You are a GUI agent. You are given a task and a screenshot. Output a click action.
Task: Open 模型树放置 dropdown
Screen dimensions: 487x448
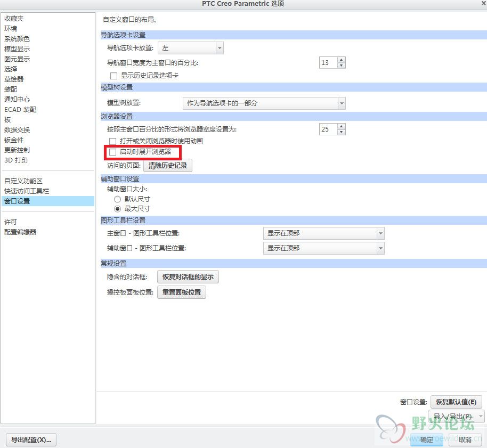pos(264,103)
